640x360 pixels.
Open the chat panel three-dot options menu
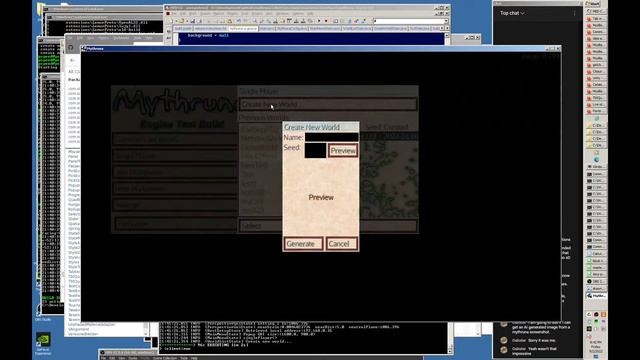pyautogui.click(x=574, y=13)
